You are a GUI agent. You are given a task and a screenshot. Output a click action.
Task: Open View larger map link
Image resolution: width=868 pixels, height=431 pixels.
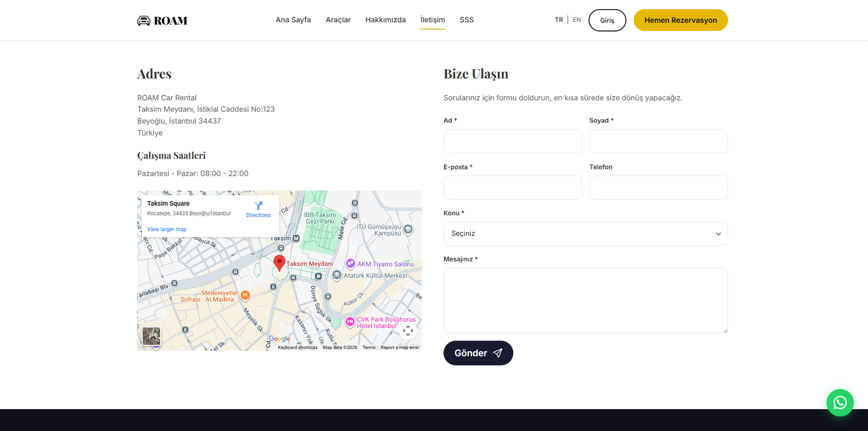click(167, 230)
